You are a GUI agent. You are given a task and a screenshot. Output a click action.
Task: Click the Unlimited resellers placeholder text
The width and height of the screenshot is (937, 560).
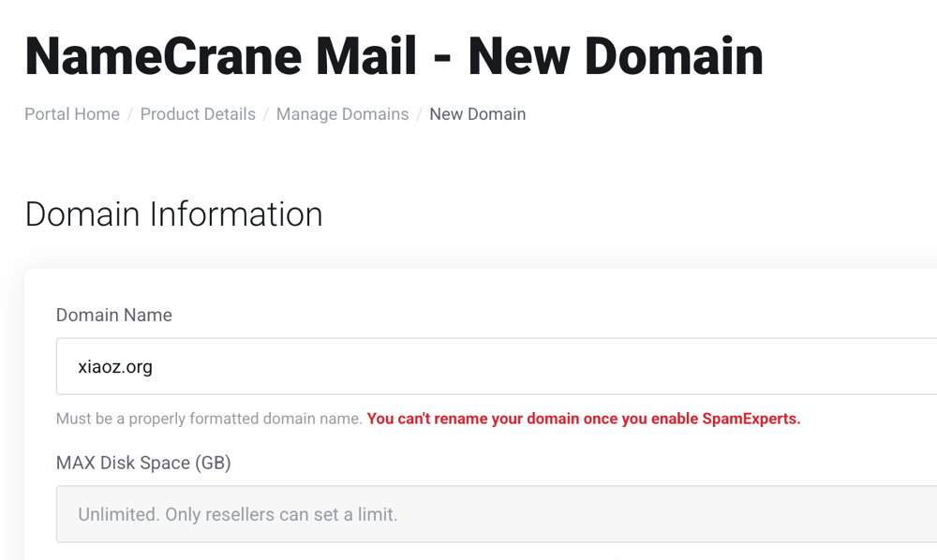click(238, 514)
